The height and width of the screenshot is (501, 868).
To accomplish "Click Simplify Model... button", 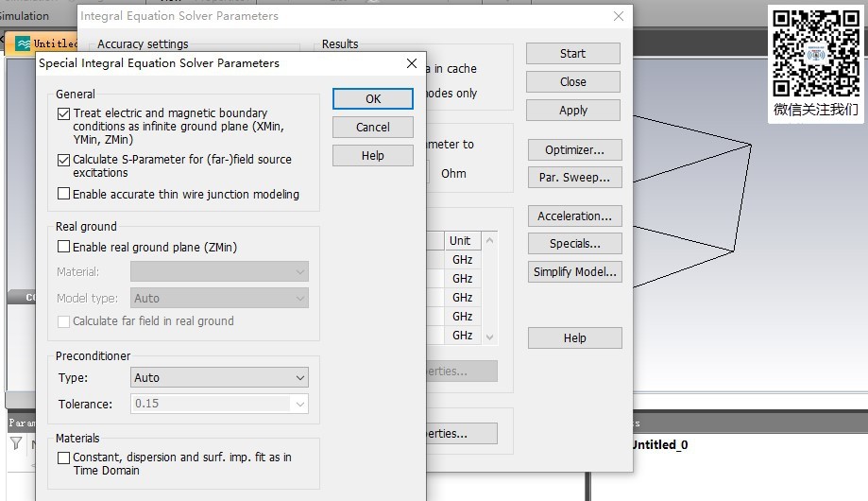I will point(574,271).
